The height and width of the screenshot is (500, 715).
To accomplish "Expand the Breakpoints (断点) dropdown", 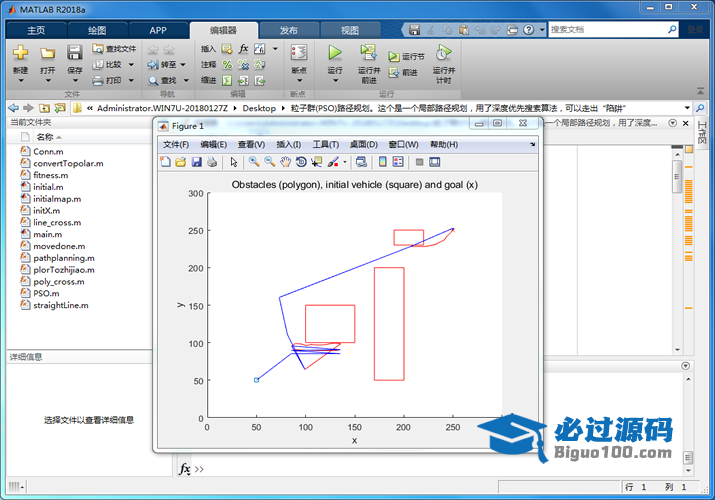I will coord(298,72).
